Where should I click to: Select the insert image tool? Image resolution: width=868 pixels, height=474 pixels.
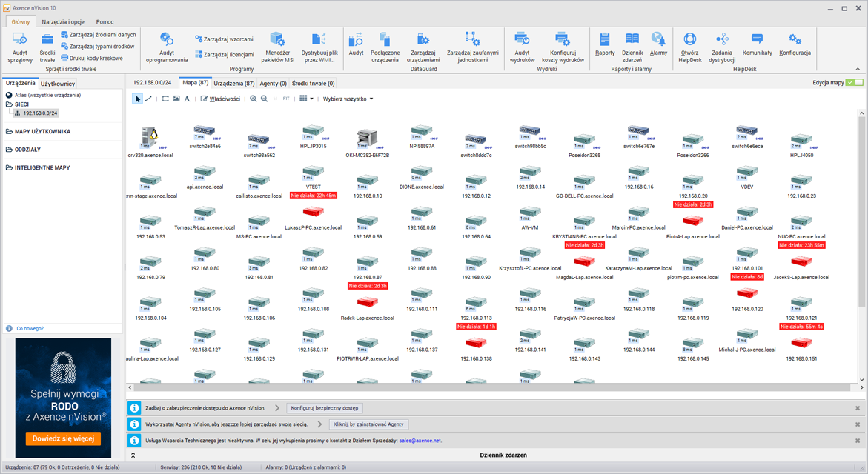coord(176,99)
